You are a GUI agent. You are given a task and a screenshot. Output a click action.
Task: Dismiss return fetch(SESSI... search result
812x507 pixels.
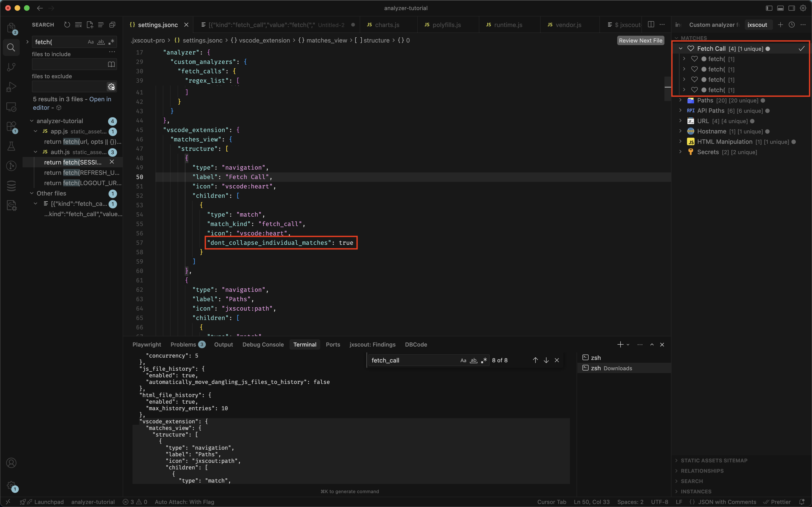point(112,162)
